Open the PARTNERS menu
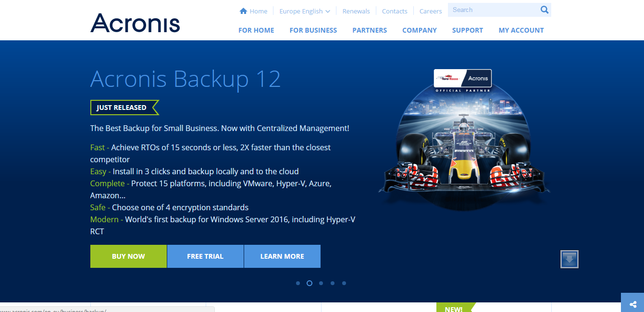The image size is (644, 312). (x=370, y=30)
